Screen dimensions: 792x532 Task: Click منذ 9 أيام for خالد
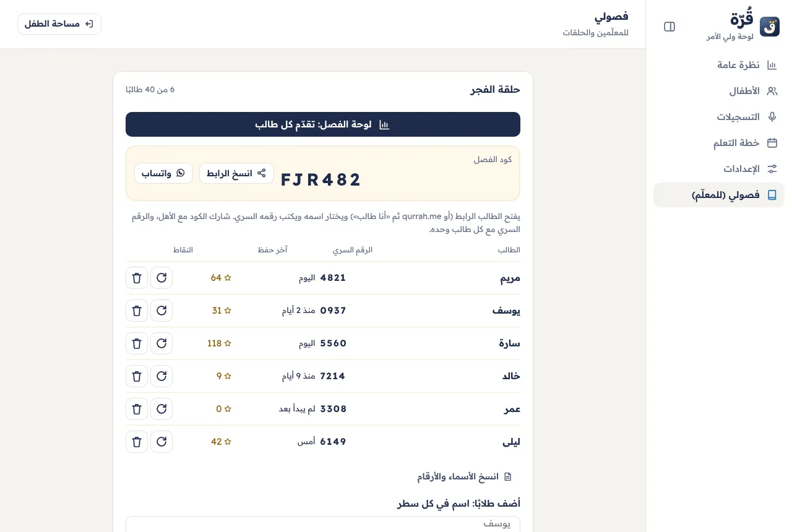tap(299, 376)
